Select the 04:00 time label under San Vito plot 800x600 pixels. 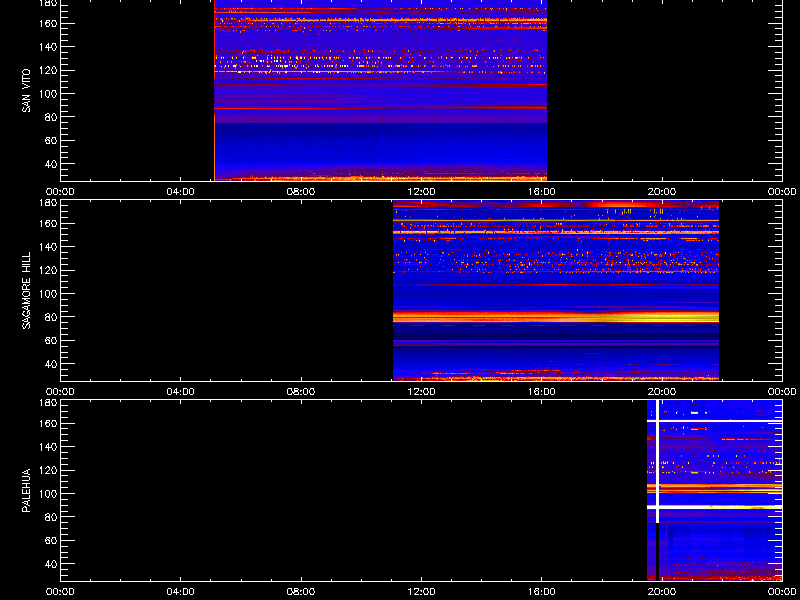[x=181, y=192]
